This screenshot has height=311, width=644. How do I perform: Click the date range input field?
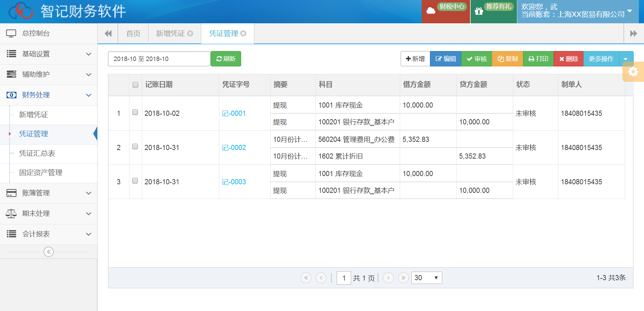pyautogui.click(x=159, y=59)
